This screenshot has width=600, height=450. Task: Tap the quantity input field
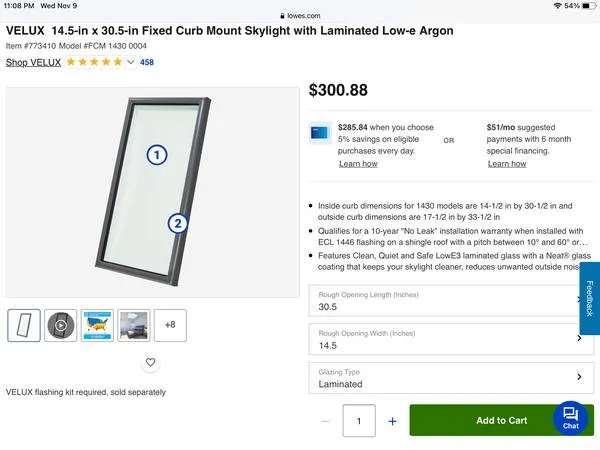coord(359,421)
